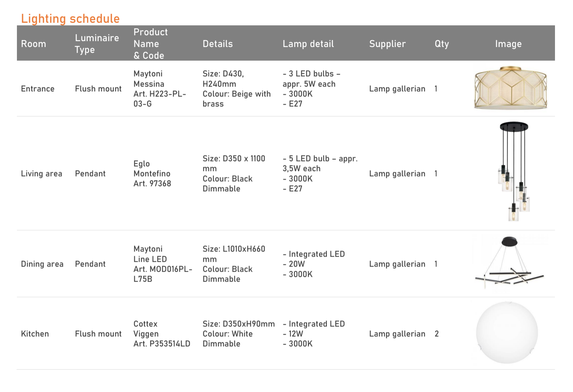Select the 'Lamp detail' column header

tap(308, 44)
